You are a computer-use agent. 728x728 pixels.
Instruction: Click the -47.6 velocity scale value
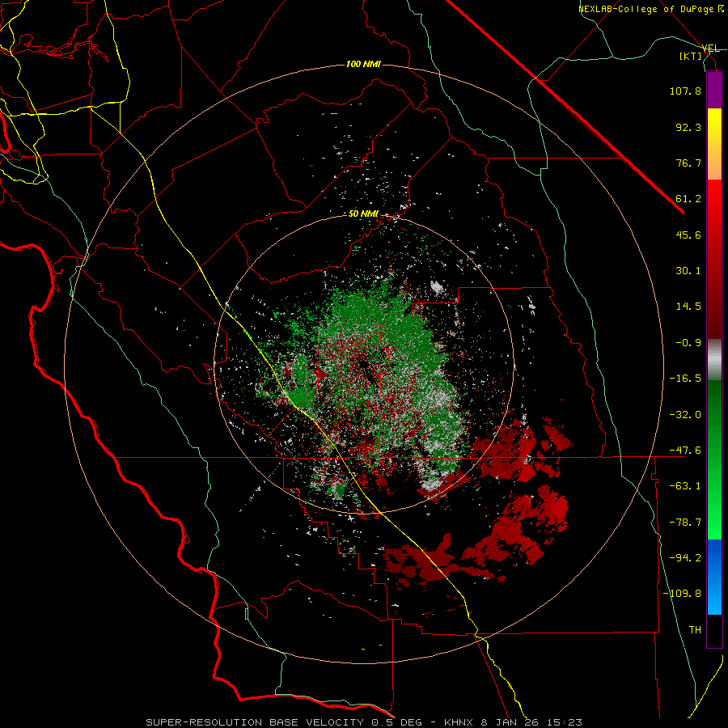pos(685,451)
